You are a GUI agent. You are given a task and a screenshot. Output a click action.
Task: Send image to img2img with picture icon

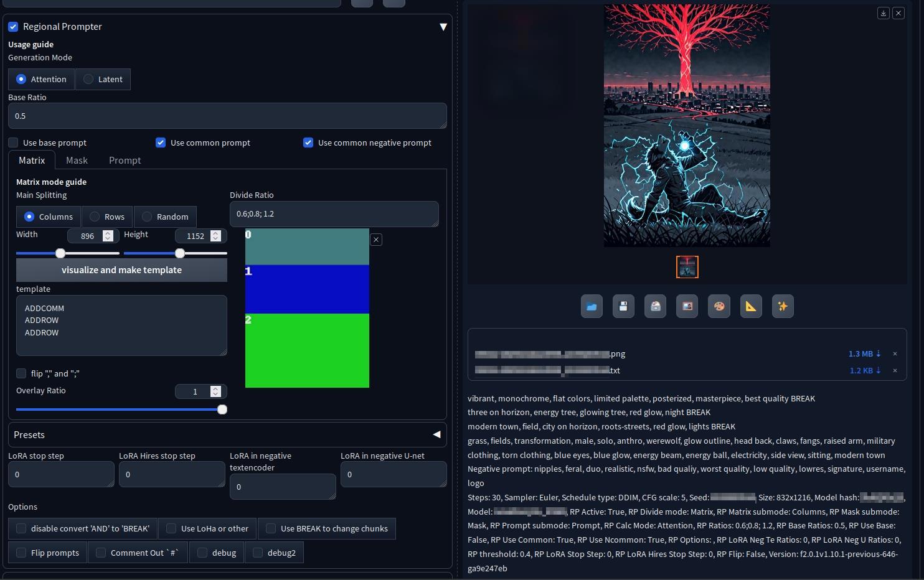(x=687, y=306)
